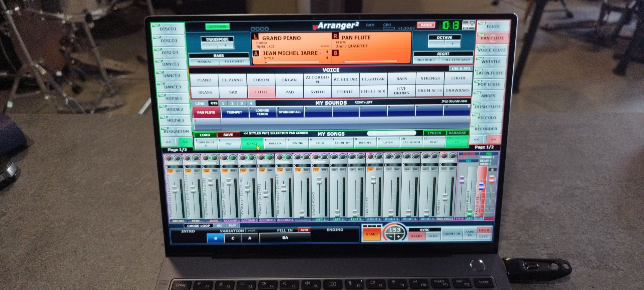This screenshot has width=644, height=290.
Task: Select the B style slot badge
Action: point(336,53)
